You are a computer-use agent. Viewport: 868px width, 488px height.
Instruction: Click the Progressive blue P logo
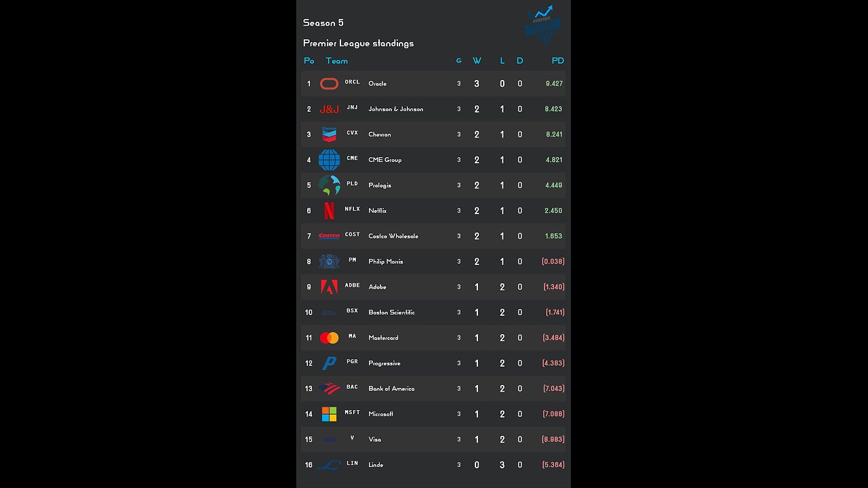pos(329,363)
